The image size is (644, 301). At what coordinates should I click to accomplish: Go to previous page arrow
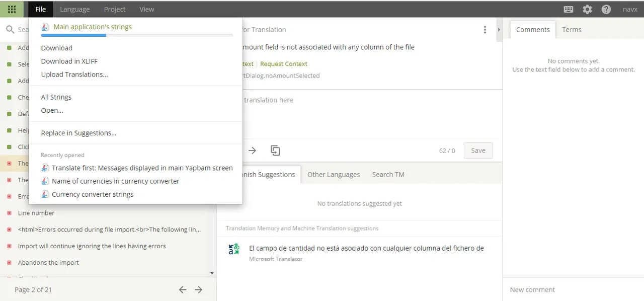(x=183, y=289)
